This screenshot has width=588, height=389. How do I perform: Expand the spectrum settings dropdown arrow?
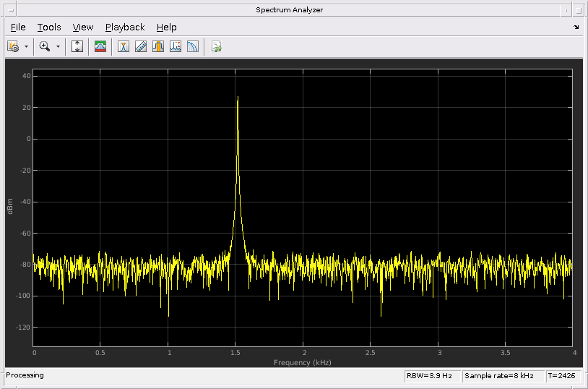point(26,46)
